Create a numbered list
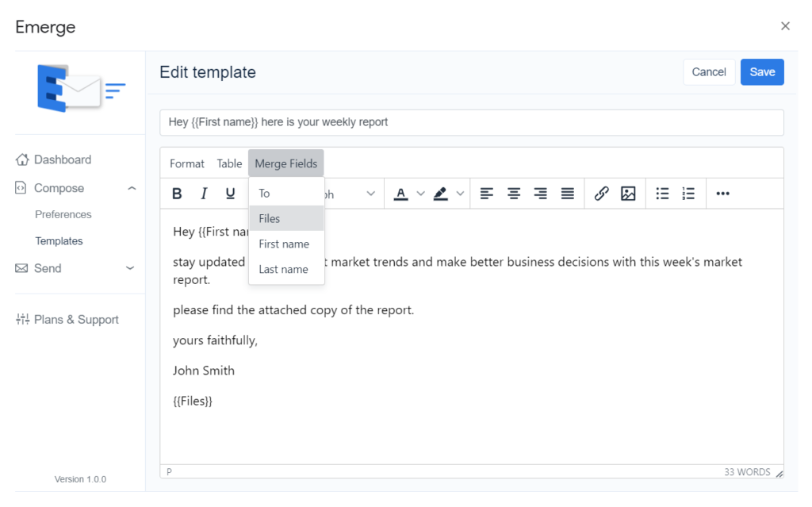This screenshot has width=812, height=507. 688,194
